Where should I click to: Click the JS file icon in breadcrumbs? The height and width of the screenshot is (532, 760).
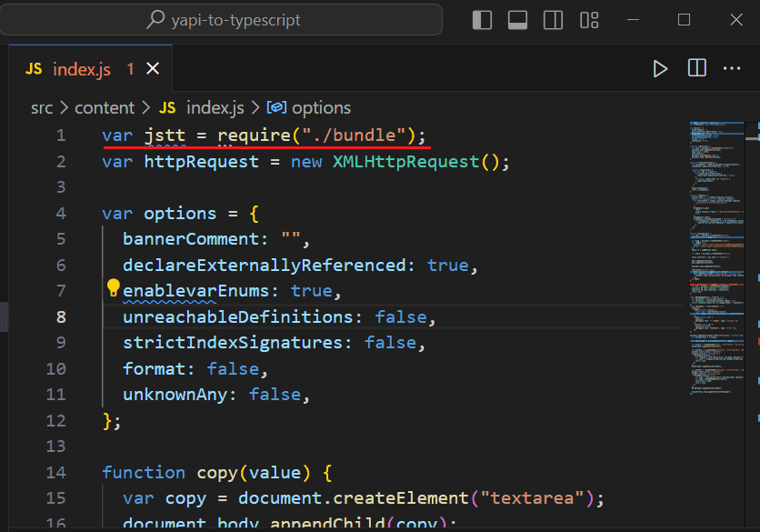coord(167,107)
